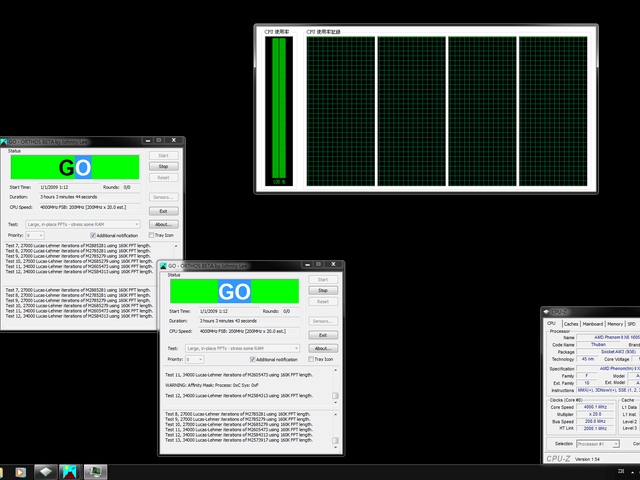The width and height of the screenshot is (640, 480).
Task: Click Stop in the front ORTHOS window
Action: tap(323, 291)
